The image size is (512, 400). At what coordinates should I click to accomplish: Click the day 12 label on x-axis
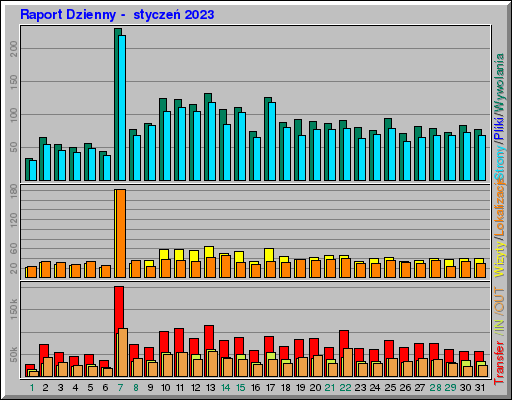click(x=195, y=388)
